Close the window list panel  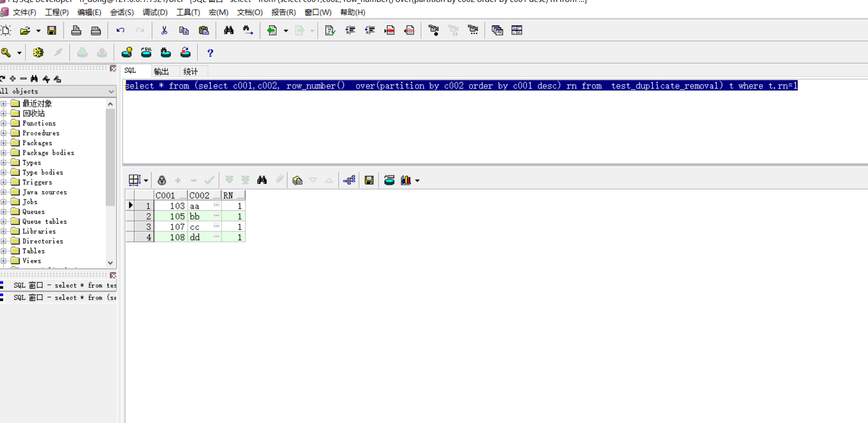click(x=113, y=276)
